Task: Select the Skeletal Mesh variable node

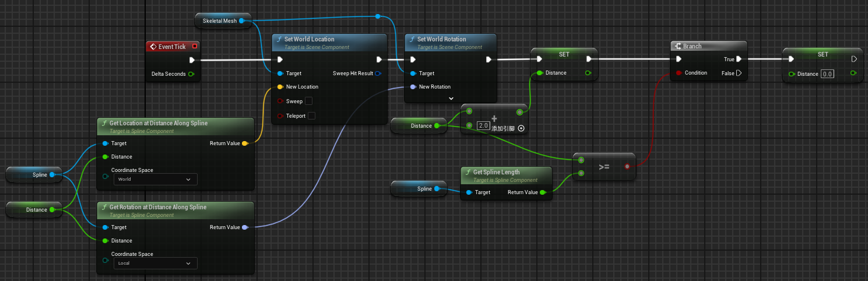Action: [x=220, y=21]
